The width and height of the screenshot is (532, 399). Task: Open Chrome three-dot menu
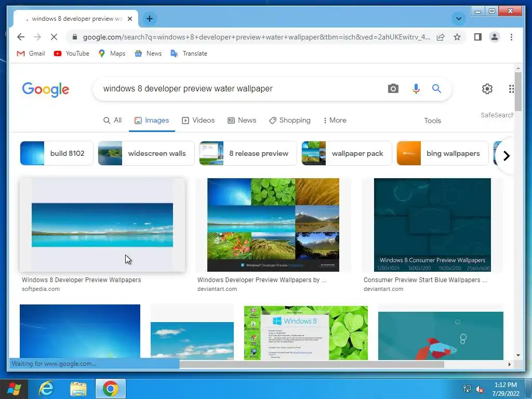point(511,37)
